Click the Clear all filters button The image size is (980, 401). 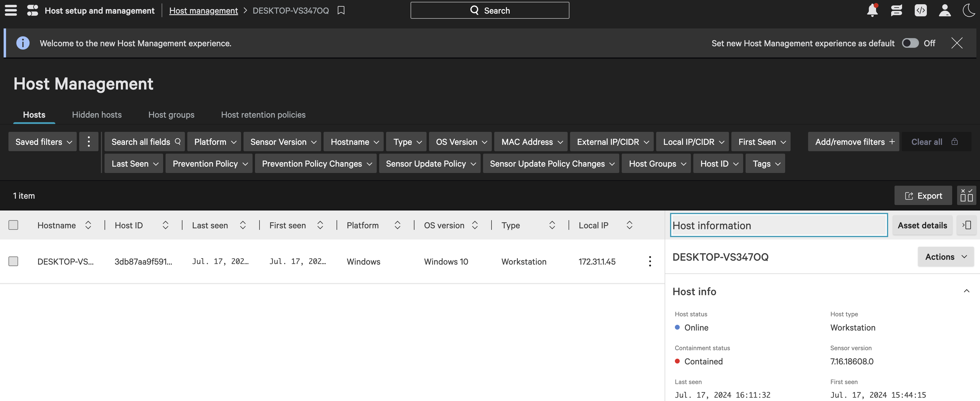point(926,142)
